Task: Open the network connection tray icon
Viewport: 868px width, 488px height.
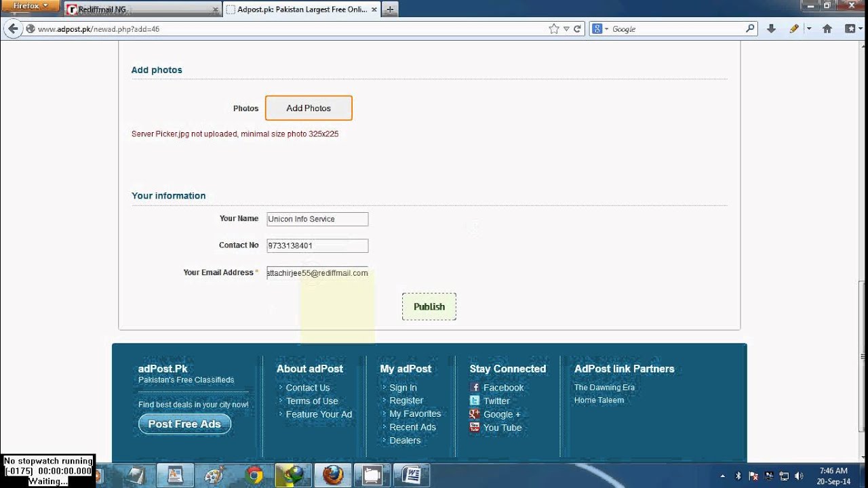Action: coord(785,476)
